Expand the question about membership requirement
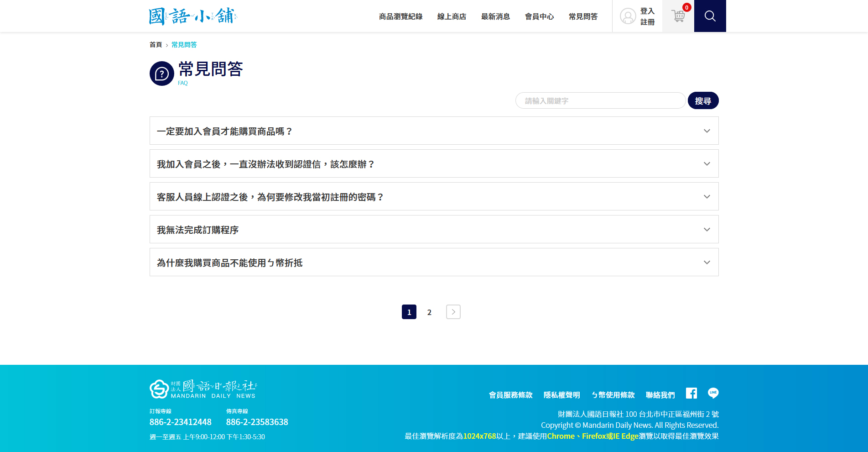The image size is (868, 452). click(433, 131)
